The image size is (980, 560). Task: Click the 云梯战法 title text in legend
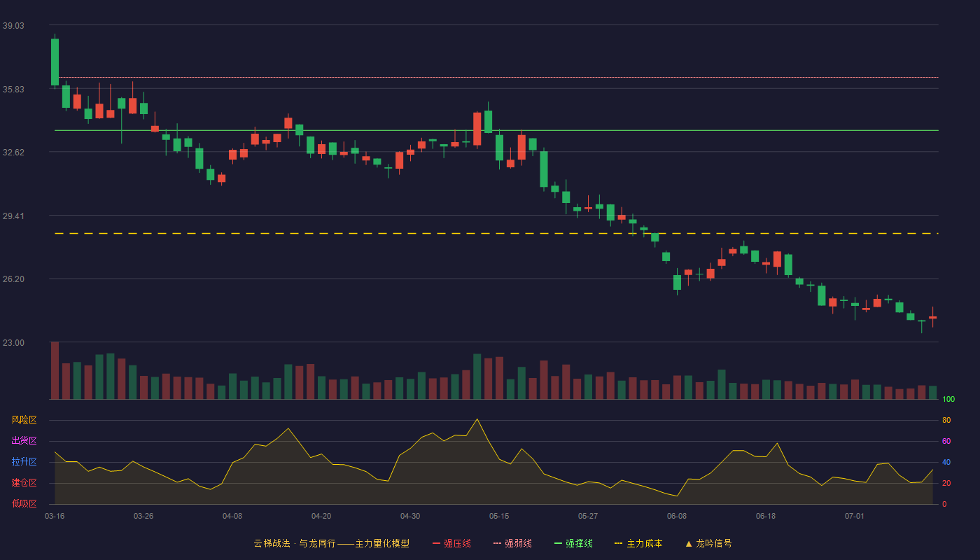tap(272, 543)
